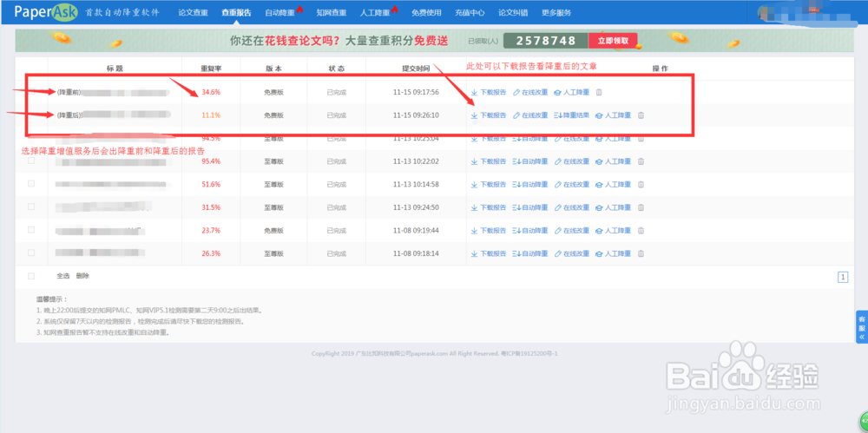Image resolution: width=868 pixels, height=433 pixels.
Task: Request 人工降重 for the 11.1% row
Action: pyautogui.click(x=614, y=115)
